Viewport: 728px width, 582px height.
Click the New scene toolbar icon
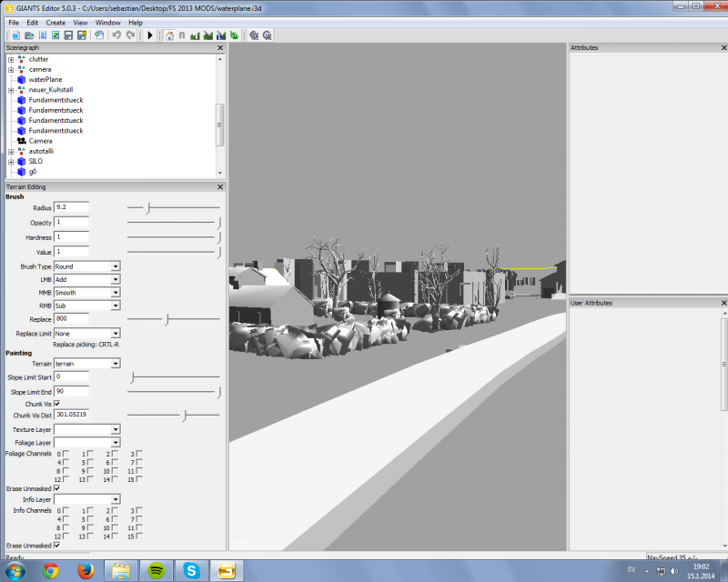pyautogui.click(x=15, y=35)
